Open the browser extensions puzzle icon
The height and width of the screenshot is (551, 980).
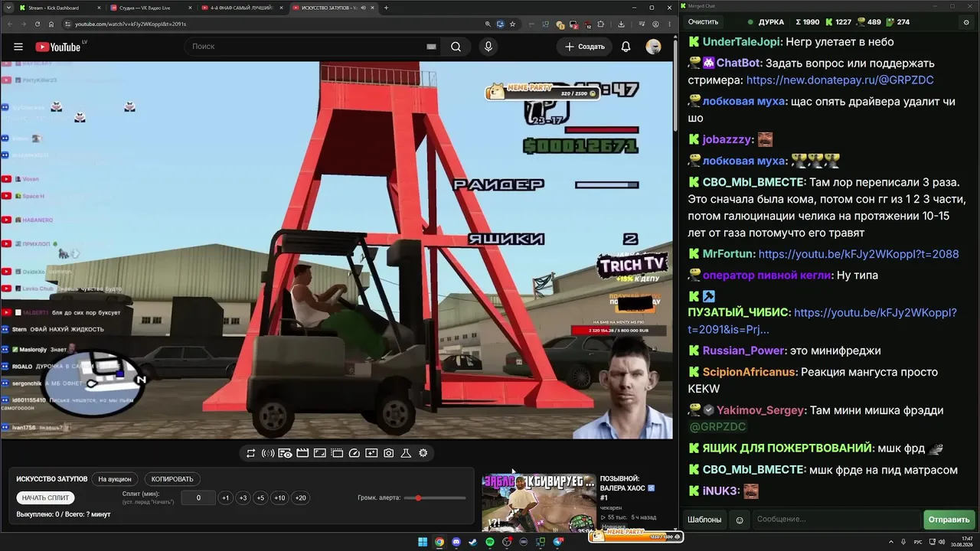coord(601,24)
